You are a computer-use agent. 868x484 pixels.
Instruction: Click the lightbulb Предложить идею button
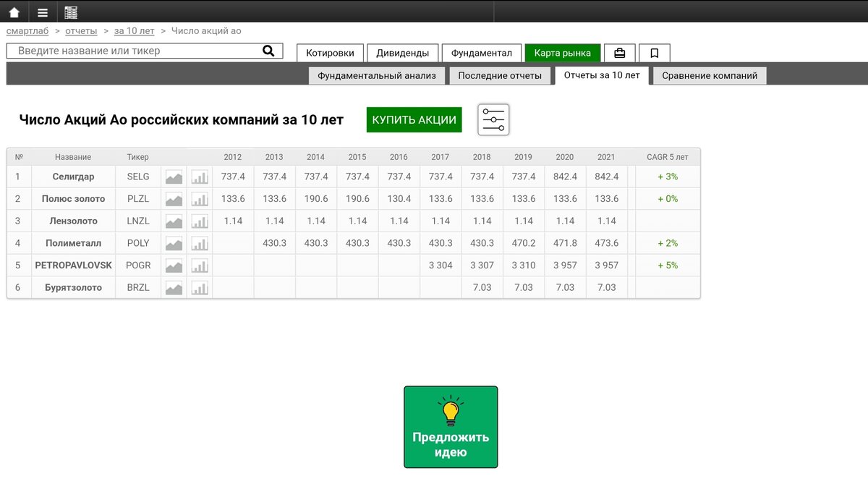451,427
